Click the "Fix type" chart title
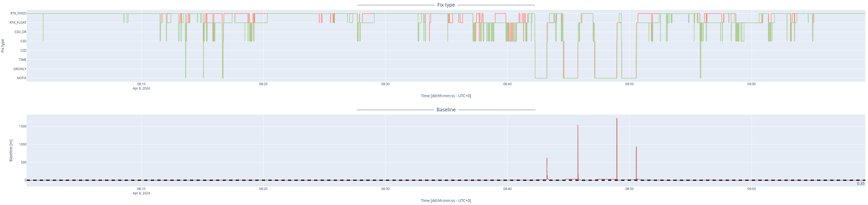The image size is (868, 205). [x=446, y=5]
